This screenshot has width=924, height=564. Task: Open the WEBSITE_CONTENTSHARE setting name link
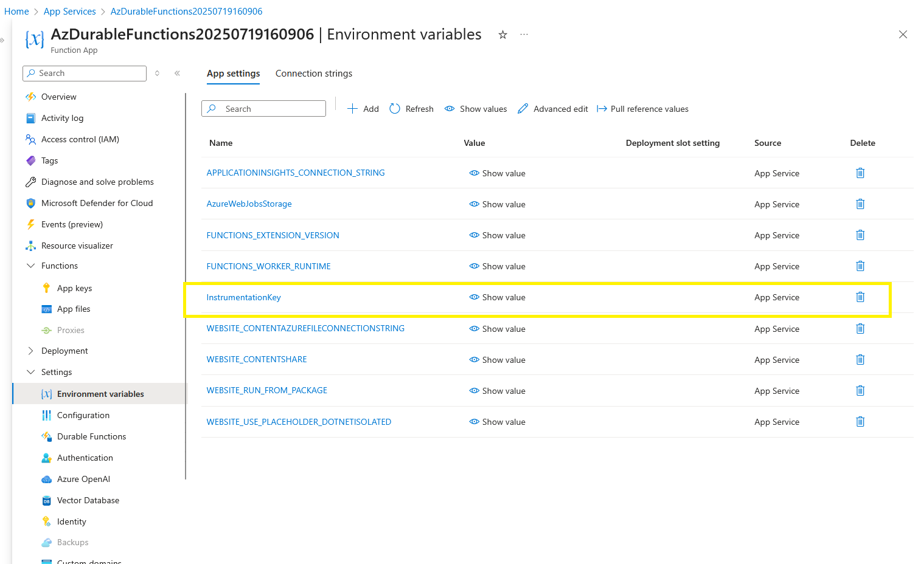point(257,359)
